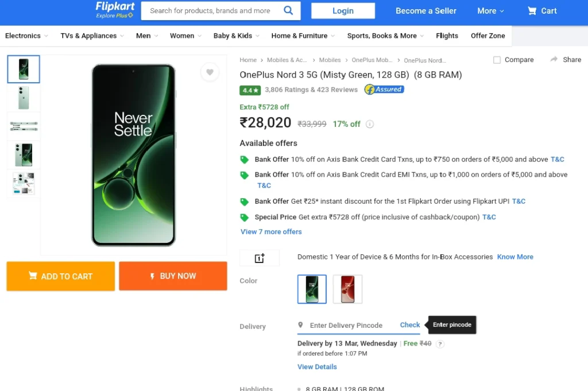Click the Flipkart Assured badge

384,90
